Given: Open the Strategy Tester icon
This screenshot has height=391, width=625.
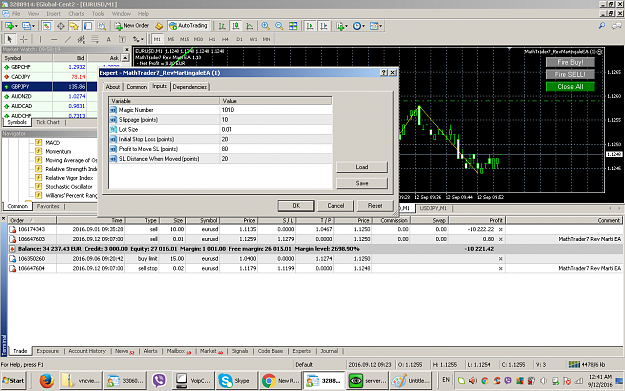Looking at the screenshot, I should pos(102,26).
